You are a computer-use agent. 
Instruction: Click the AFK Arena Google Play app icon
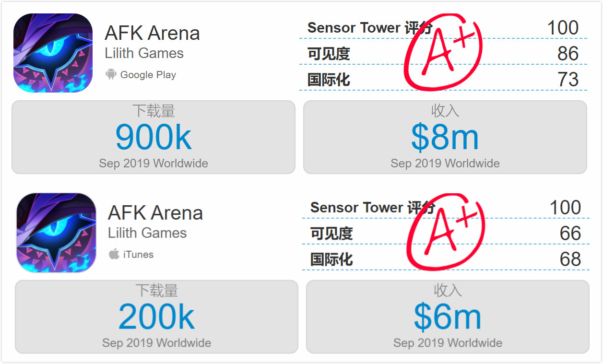[53, 53]
